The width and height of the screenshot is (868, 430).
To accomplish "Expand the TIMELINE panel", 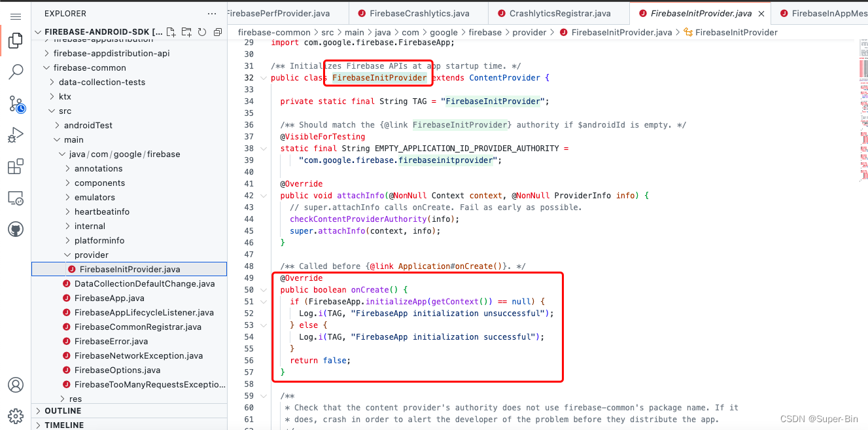I will point(129,425).
